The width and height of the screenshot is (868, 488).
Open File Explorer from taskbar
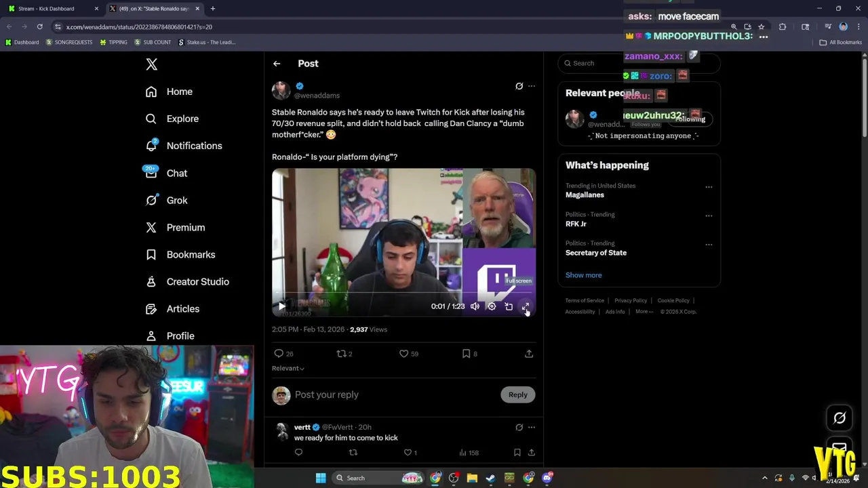pyautogui.click(x=472, y=478)
